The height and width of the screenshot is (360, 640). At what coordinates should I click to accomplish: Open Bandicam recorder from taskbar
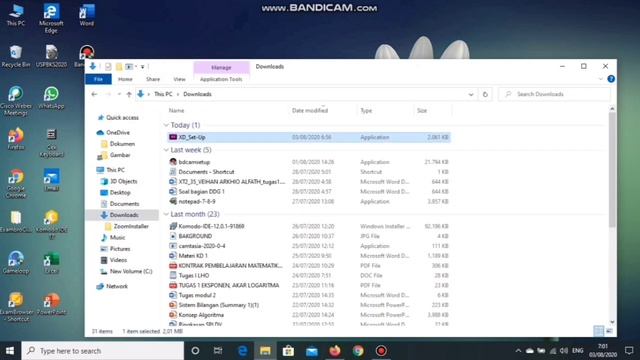tap(381, 351)
